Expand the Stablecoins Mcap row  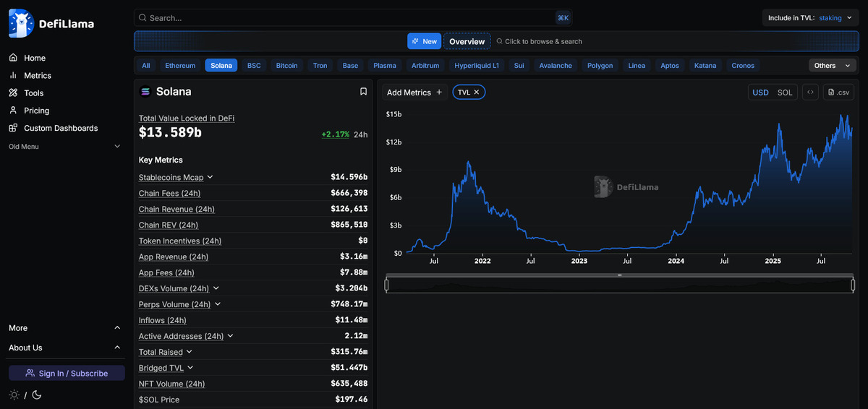coord(210,177)
